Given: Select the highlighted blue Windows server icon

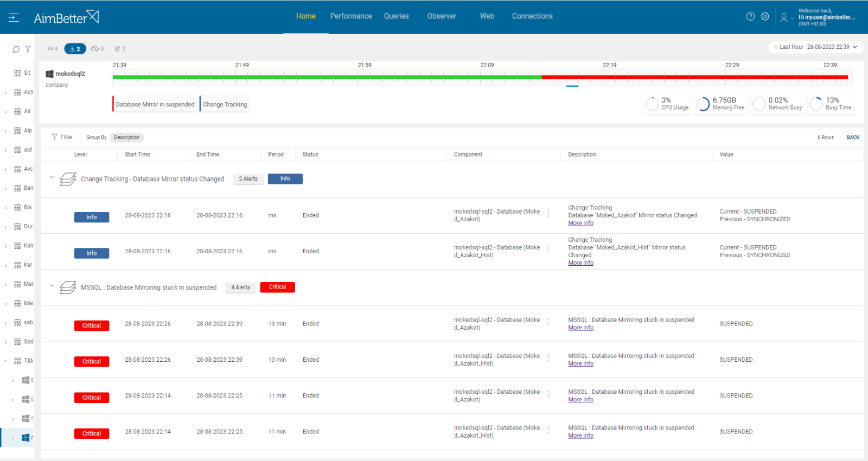Looking at the screenshot, I should pyautogui.click(x=25, y=438).
